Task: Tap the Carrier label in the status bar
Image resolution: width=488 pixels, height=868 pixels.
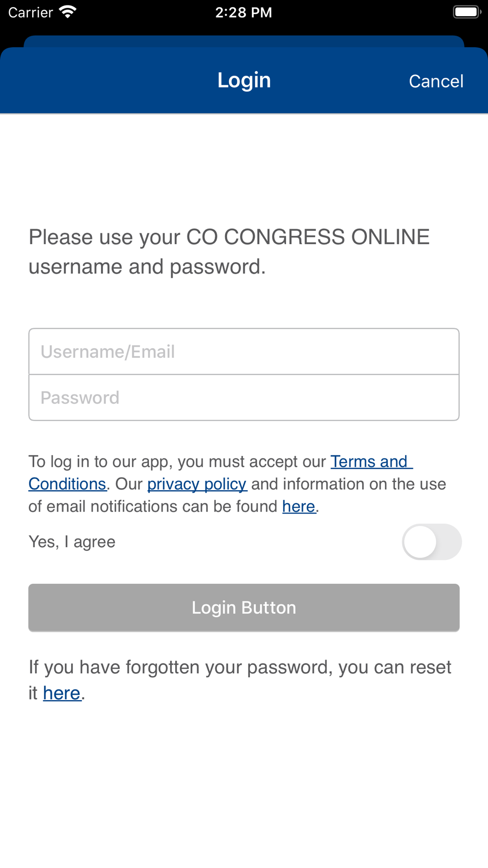Action: point(30,12)
